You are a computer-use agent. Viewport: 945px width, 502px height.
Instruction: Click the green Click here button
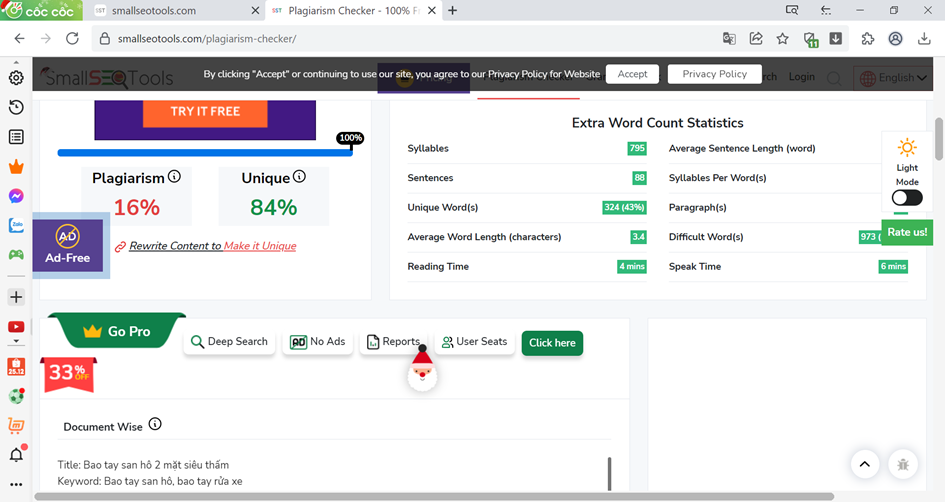tap(552, 343)
